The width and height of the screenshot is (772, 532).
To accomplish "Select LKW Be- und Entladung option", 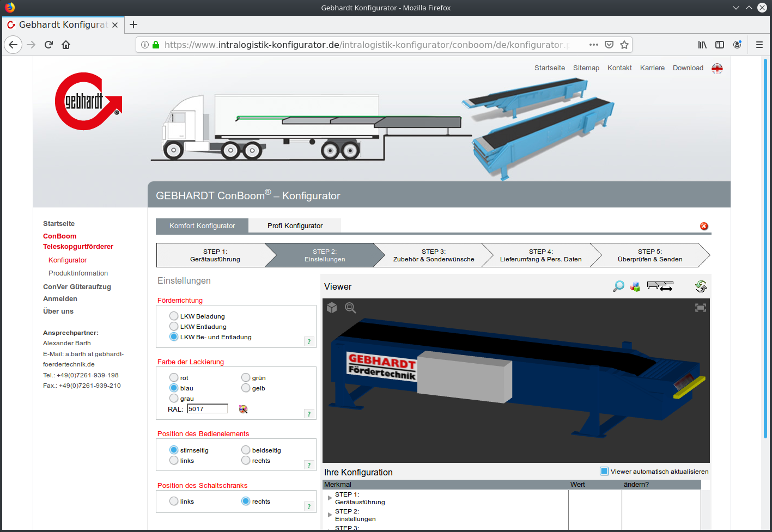I will tap(174, 337).
